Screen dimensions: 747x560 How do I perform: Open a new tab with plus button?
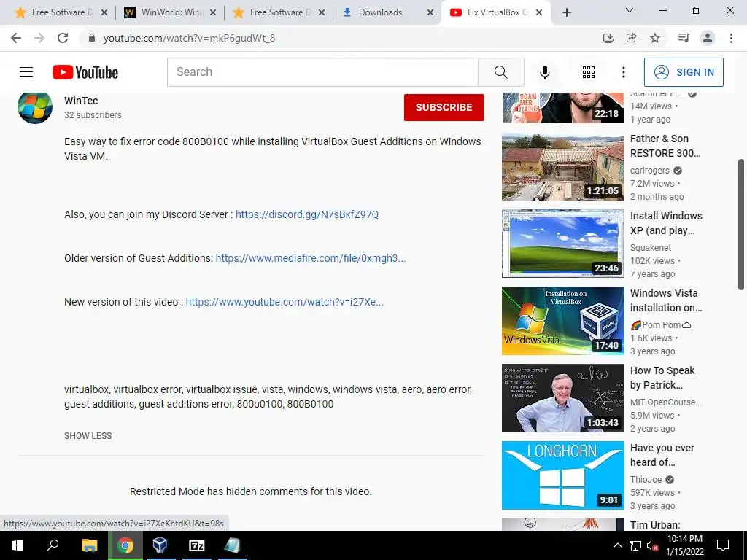(566, 12)
